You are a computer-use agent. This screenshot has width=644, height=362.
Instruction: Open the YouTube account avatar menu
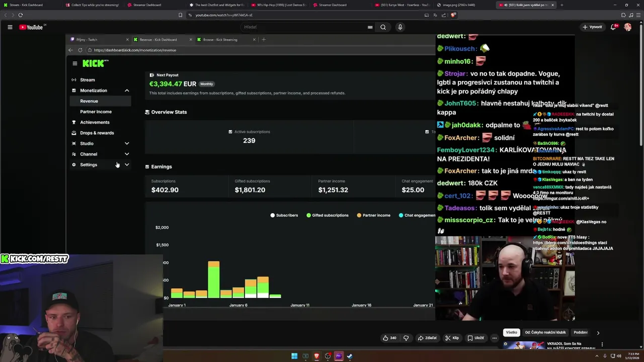pos(628,27)
